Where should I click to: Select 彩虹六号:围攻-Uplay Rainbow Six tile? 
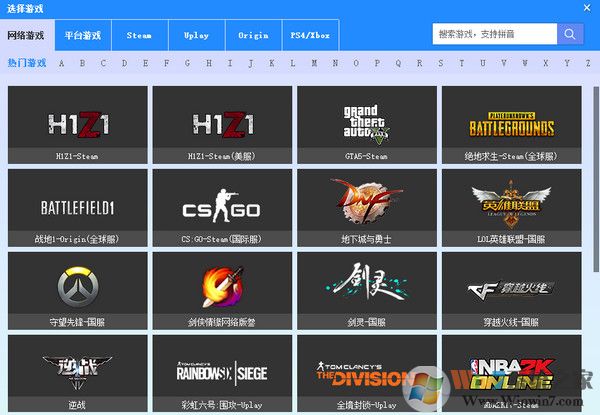tap(222, 374)
